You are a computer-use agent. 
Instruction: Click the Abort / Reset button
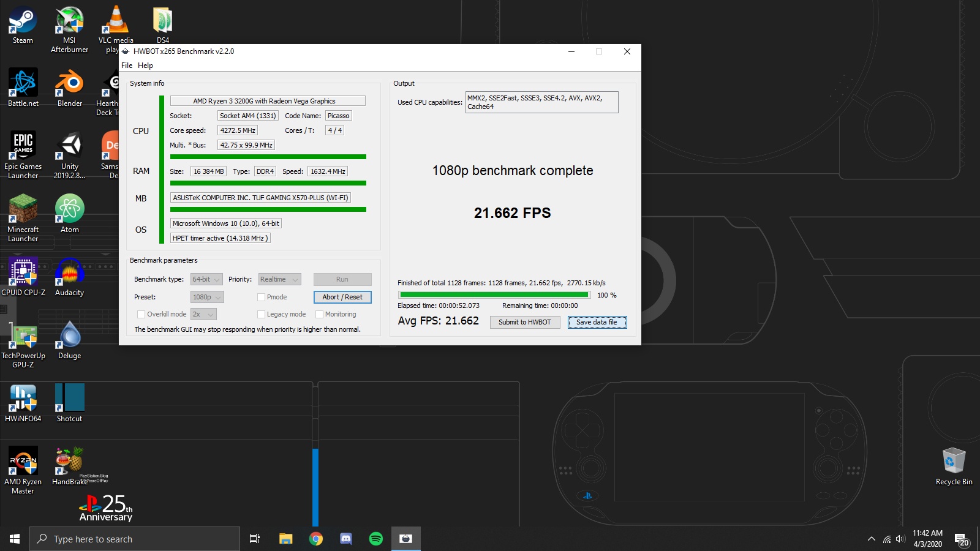coord(342,297)
